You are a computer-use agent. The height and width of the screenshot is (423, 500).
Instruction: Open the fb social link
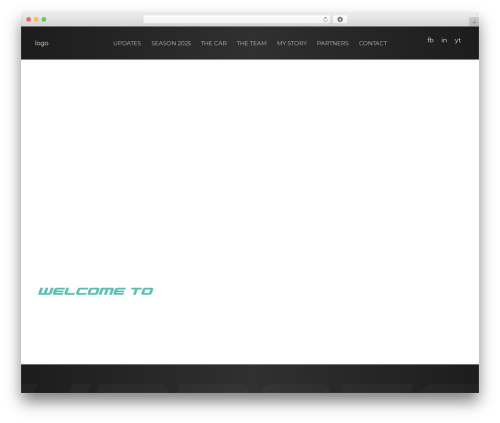click(x=430, y=40)
